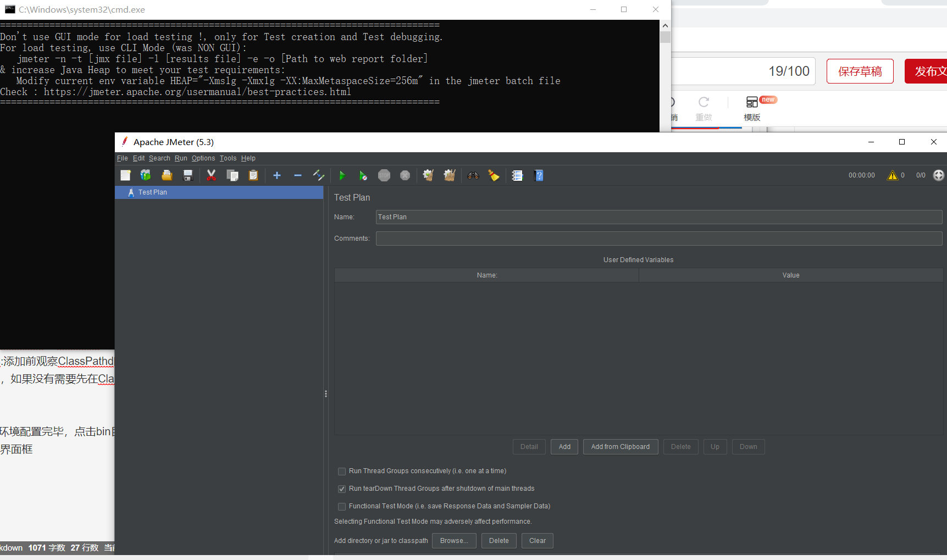Click the Detail button
The width and height of the screenshot is (947, 560).
point(529,447)
